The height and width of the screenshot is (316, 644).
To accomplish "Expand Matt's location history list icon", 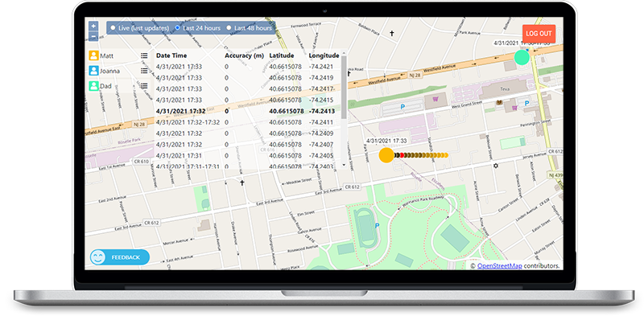I will click(144, 55).
